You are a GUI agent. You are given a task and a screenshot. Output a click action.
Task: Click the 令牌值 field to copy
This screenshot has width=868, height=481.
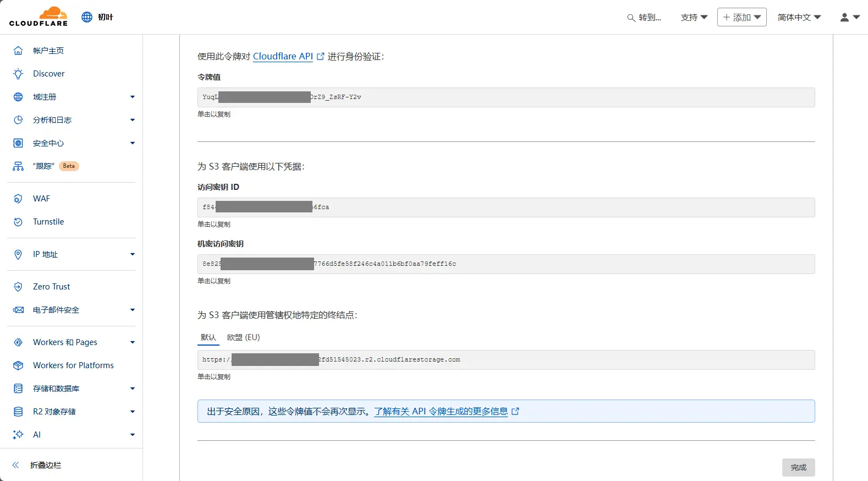[x=506, y=97]
